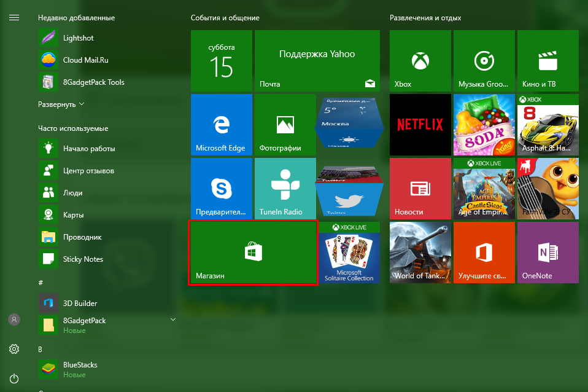Launch 8GadgetPack Tools from recently added
This screenshot has height=392, width=588.
[x=94, y=82]
